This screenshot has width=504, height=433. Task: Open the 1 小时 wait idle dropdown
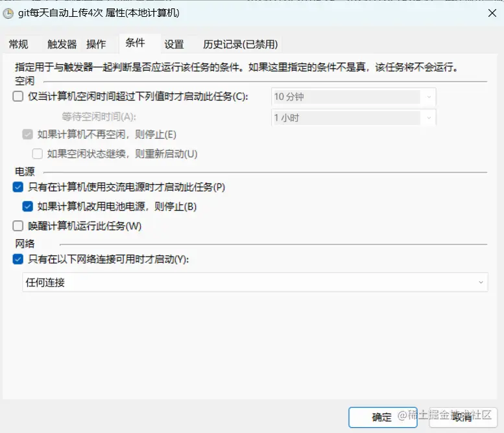click(354, 118)
